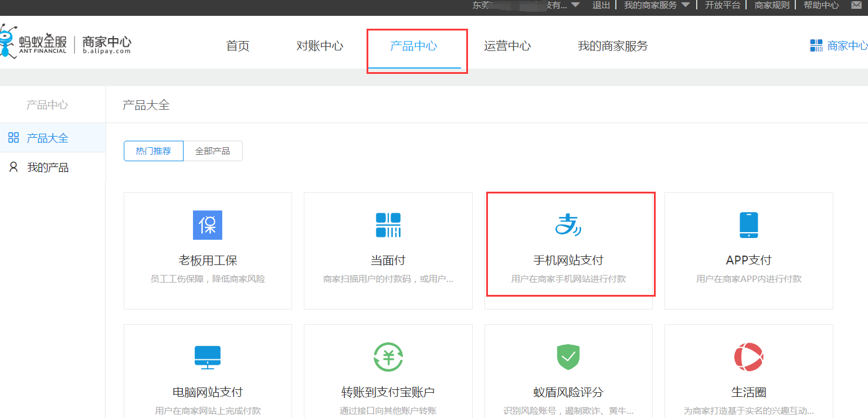The height and width of the screenshot is (418, 868).
Task: Expand the account name dropdown arrow
Action: 575,5
